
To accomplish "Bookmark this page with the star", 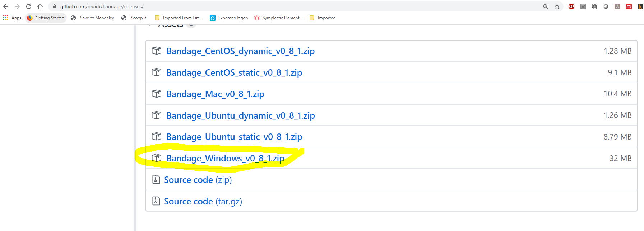I will (557, 6).
